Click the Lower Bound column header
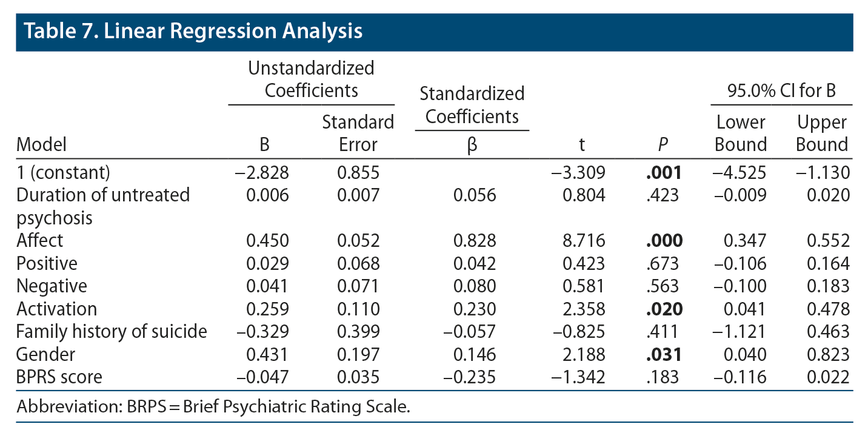868x444 pixels. (x=741, y=133)
